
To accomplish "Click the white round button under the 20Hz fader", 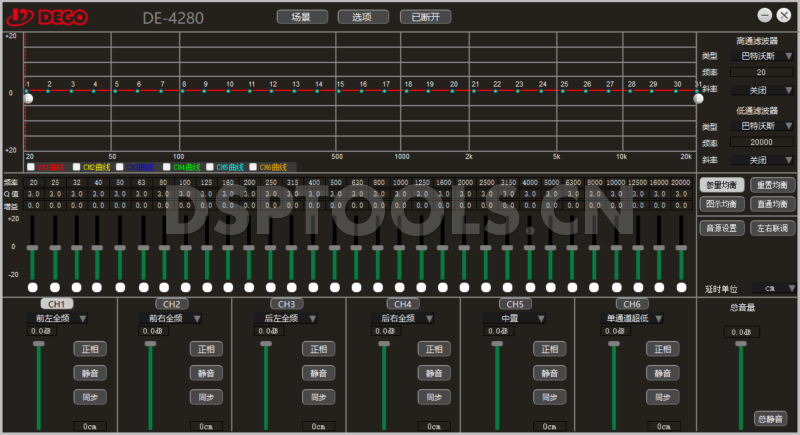I will point(33,287).
